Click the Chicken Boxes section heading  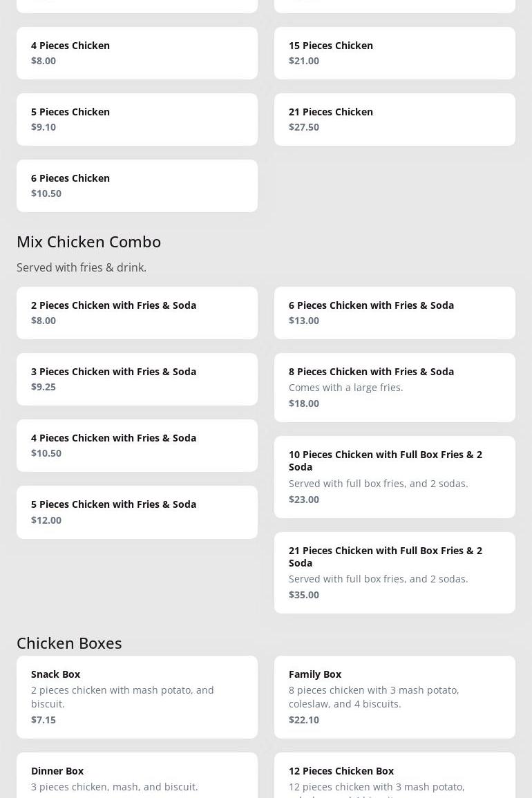pyautogui.click(x=69, y=643)
